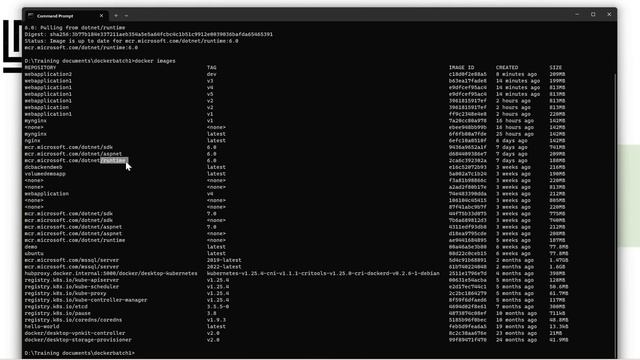Click 'mcr.microsoft.com/dotnet/sdk' with tag 7.0
The image size is (640, 360).
[69, 213]
